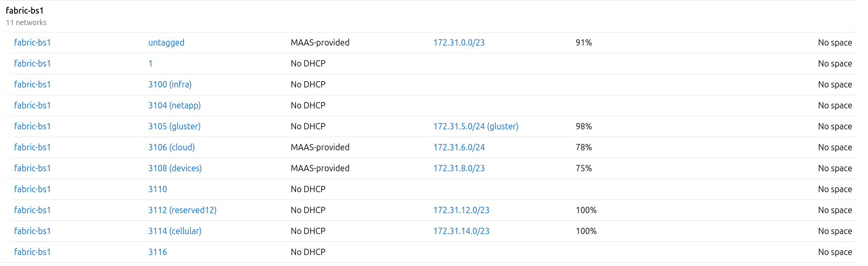Viewport: 868px width, 266px height.
Task: Click the 3105 (gluster) VLAN link
Action: pyautogui.click(x=174, y=127)
